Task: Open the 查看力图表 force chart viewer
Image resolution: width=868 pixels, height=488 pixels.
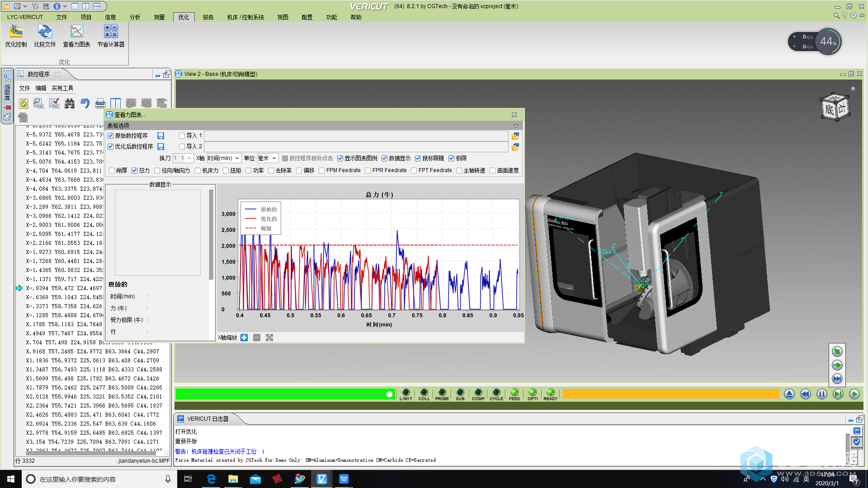Action: click(76, 36)
